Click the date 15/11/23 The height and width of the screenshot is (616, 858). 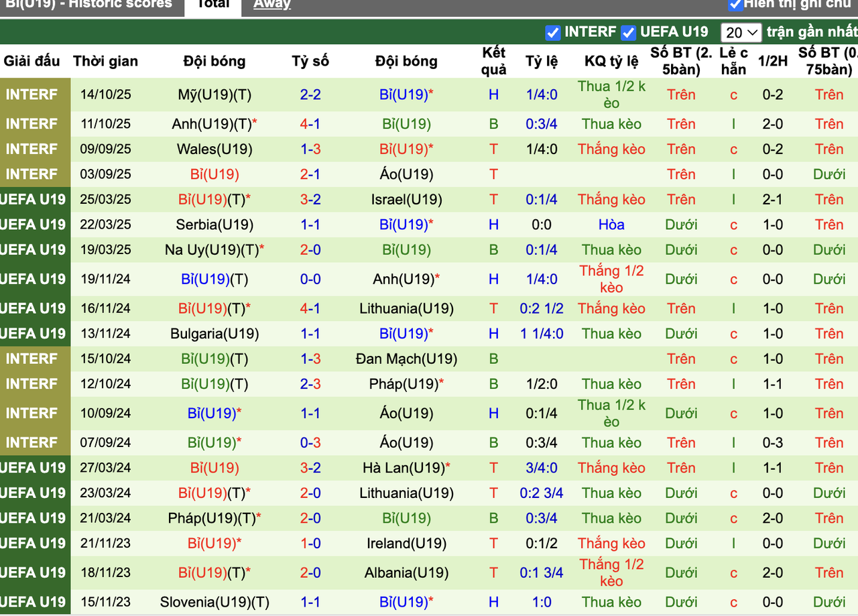pos(105,602)
